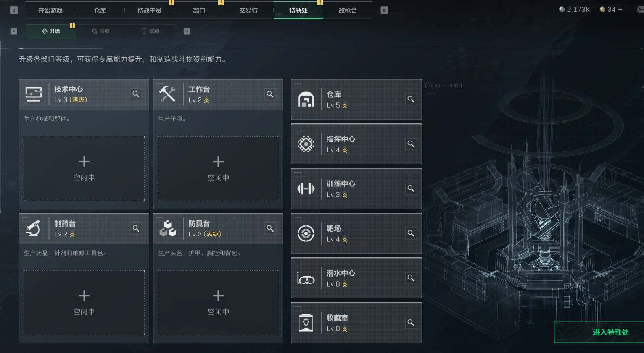The image size is (644, 353).
Task: Click the 制药台 microscope icon
Action: (x=34, y=228)
